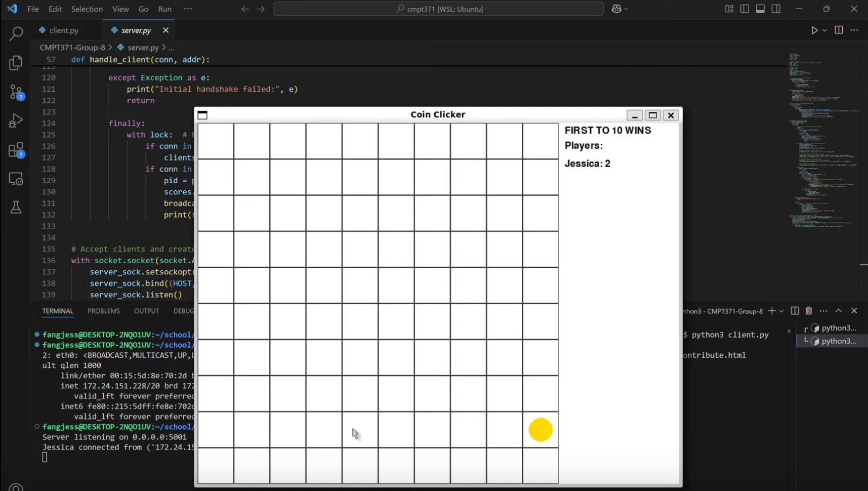The height and width of the screenshot is (491, 868).
Task: Switch to the PROBLEMS panel tab
Action: pyautogui.click(x=104, y=311)
